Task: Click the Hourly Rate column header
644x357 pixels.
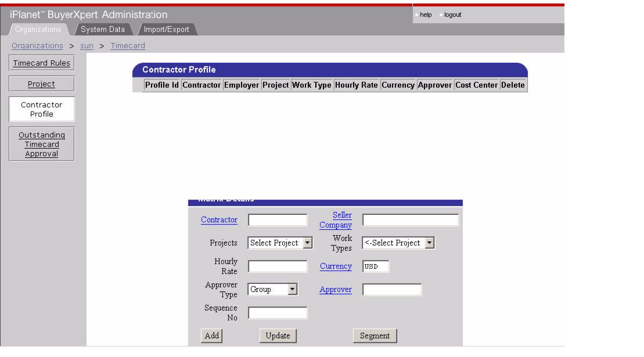Action: click(x=356, y=85)
